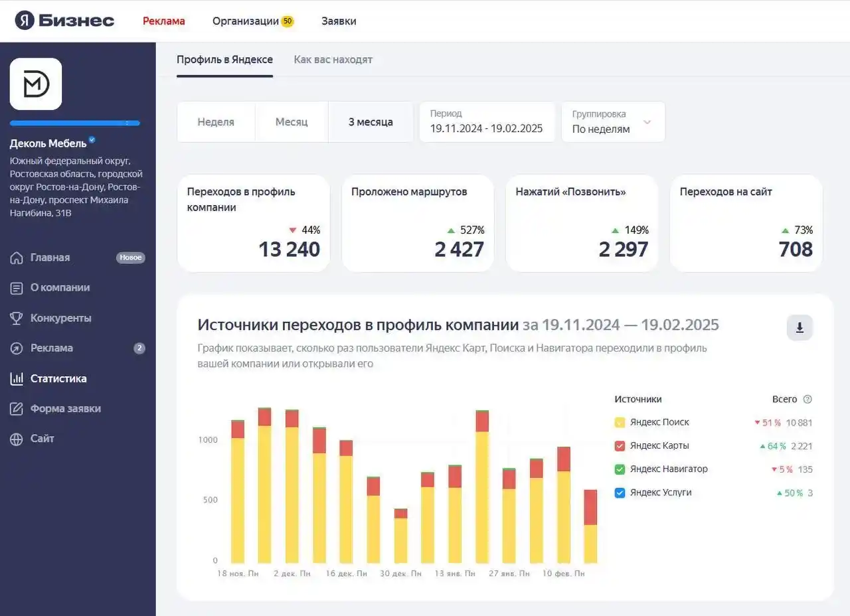The image size is (850, 616).
Task: Click the Переходов в профиль компании card
Action: tap(254, 224)
